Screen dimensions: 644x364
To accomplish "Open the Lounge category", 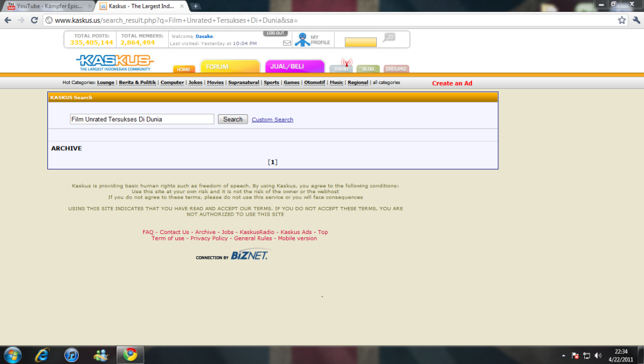I will 106,82.
